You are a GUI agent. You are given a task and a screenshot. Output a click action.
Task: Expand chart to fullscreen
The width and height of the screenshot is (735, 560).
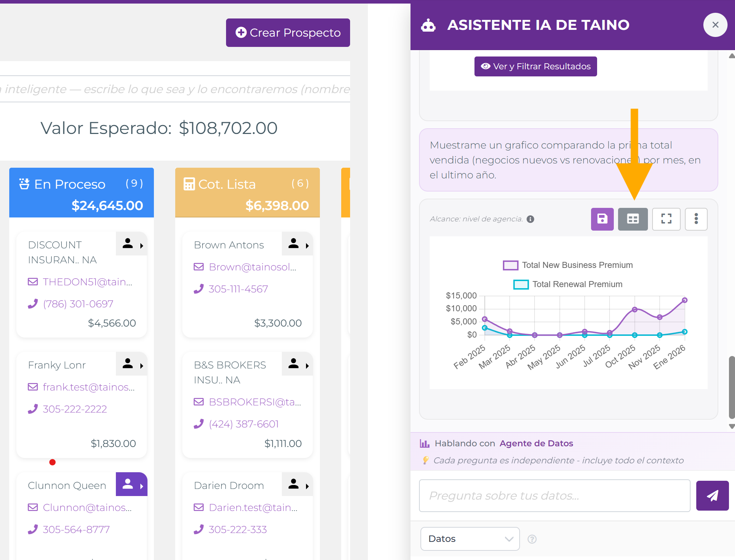(666, 219)
